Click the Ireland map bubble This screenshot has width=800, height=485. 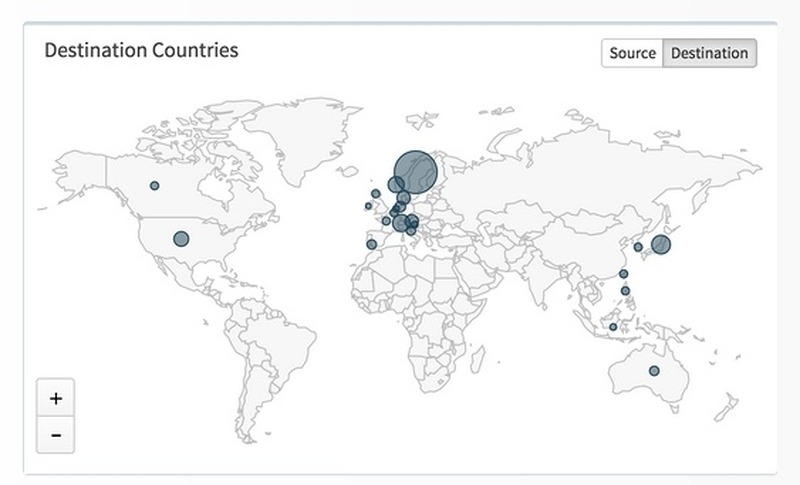point(368,206)
